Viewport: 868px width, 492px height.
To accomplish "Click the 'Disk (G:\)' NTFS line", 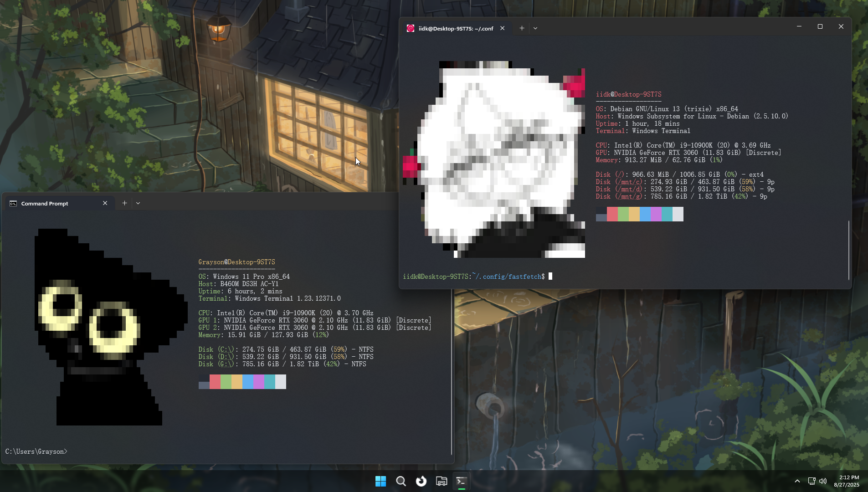I will click(x=282, y=364).
